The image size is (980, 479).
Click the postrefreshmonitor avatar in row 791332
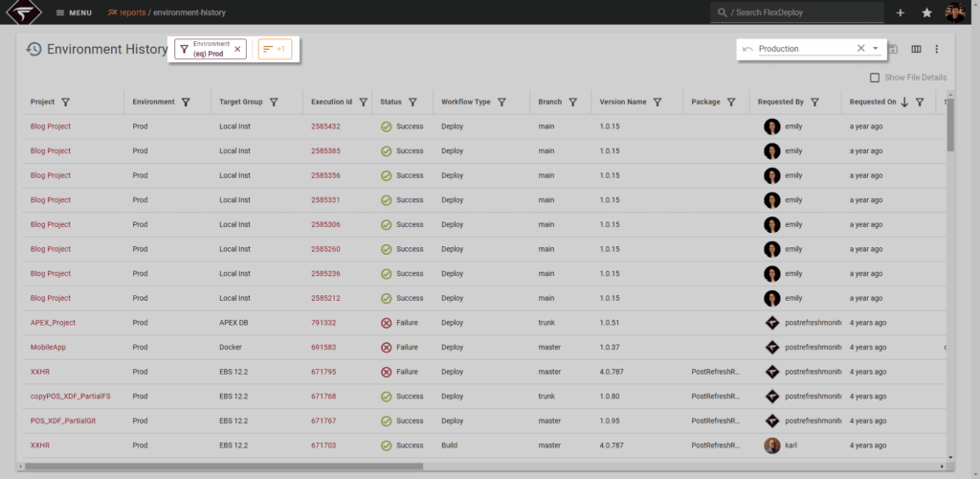[x=772, y=323]
